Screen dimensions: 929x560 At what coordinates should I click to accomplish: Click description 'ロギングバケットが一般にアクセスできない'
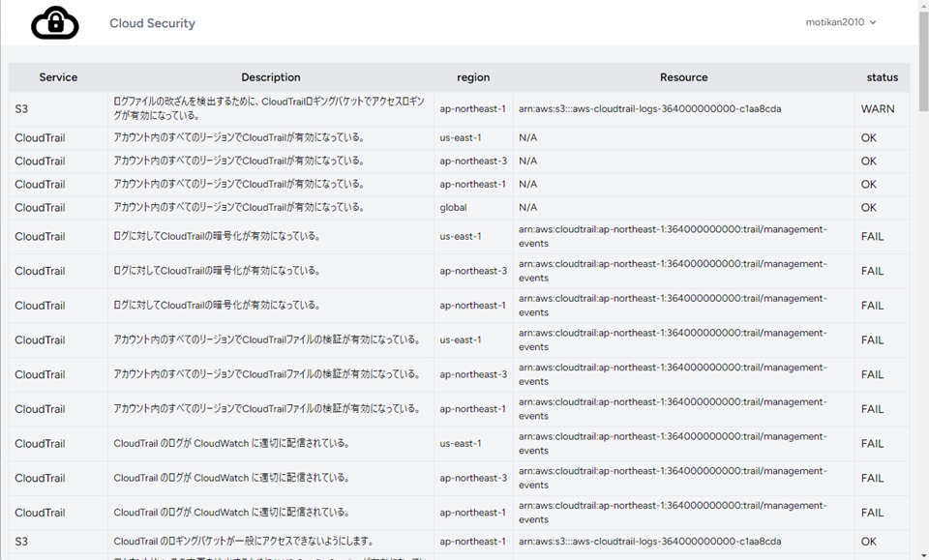tap(244, 541)
